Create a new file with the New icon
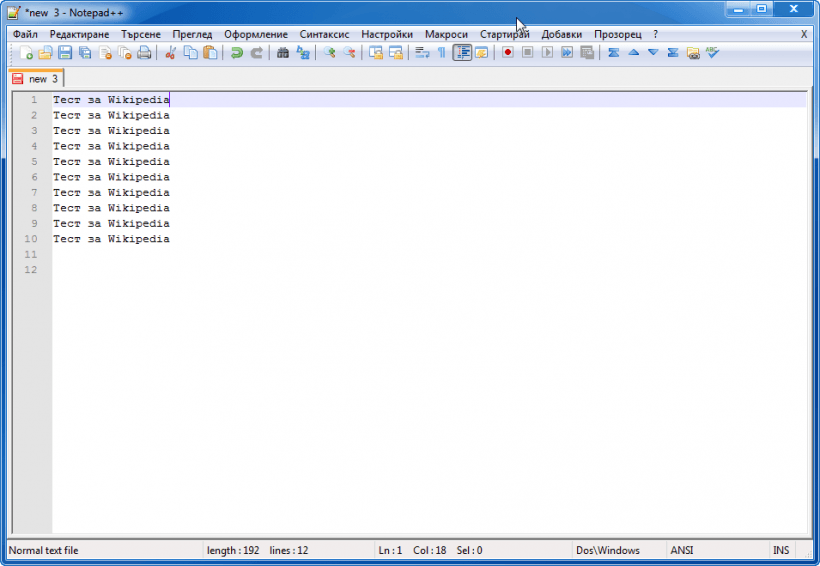 (26, 52)
